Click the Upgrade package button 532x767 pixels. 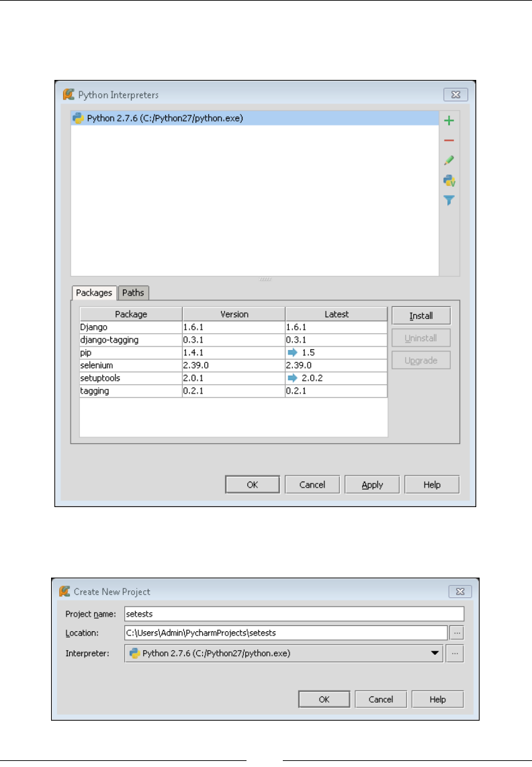click(x=421, y=361)
